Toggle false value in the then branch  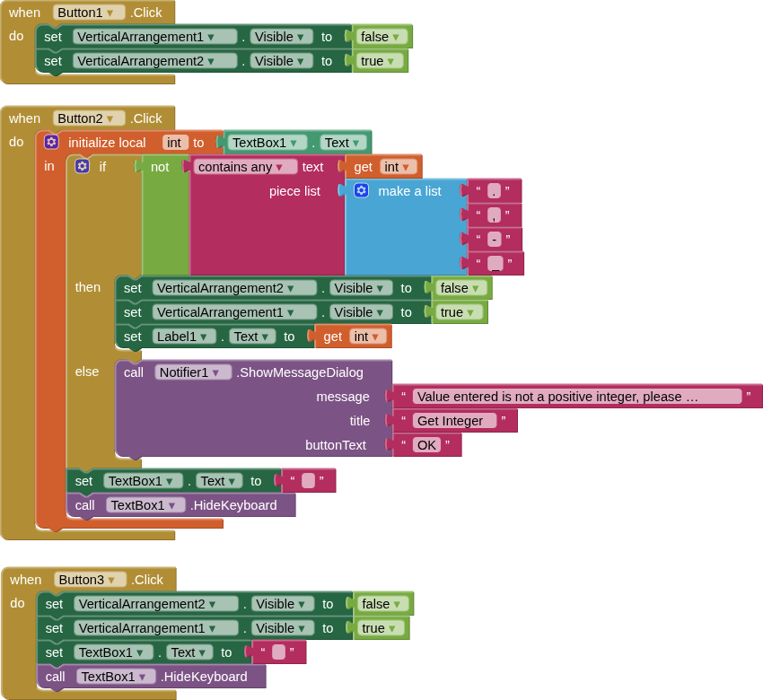point(461,288)
